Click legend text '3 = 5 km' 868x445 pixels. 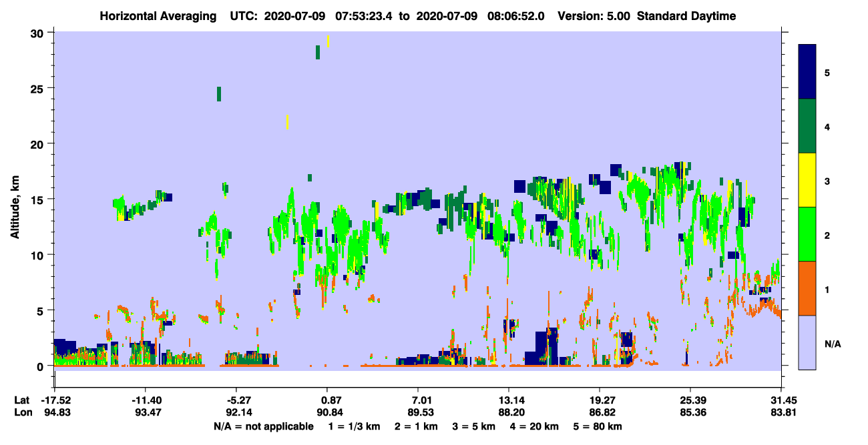[475, 426]
